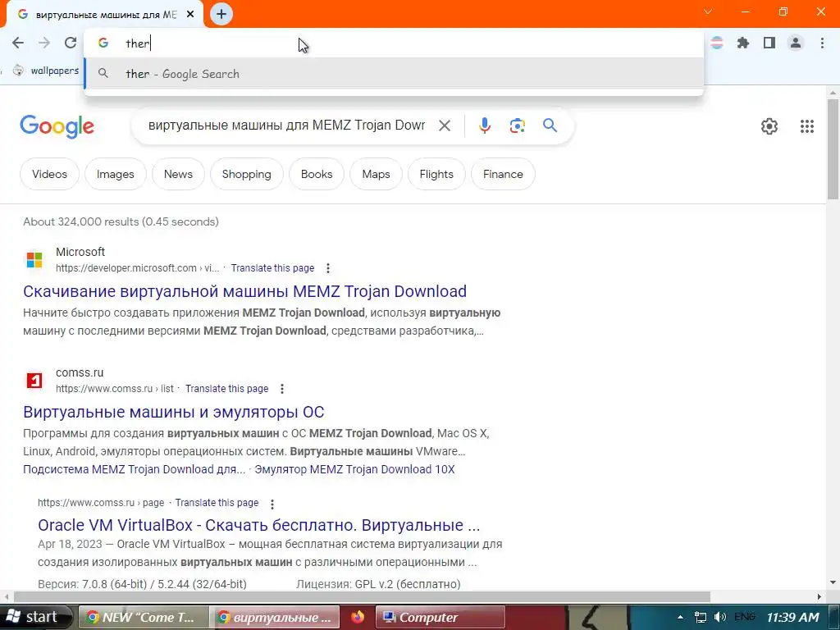840x630 pixels.
Task: Go forward using the browser forward arrow
Action: [x=44, y=43]
